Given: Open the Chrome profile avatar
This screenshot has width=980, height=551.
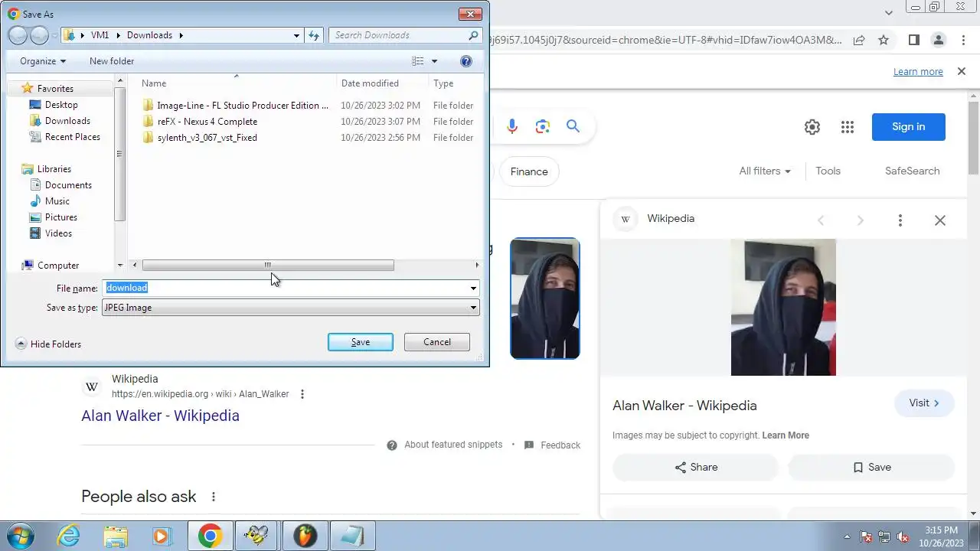Looking at the screenshot, I should tap(939, 40).
